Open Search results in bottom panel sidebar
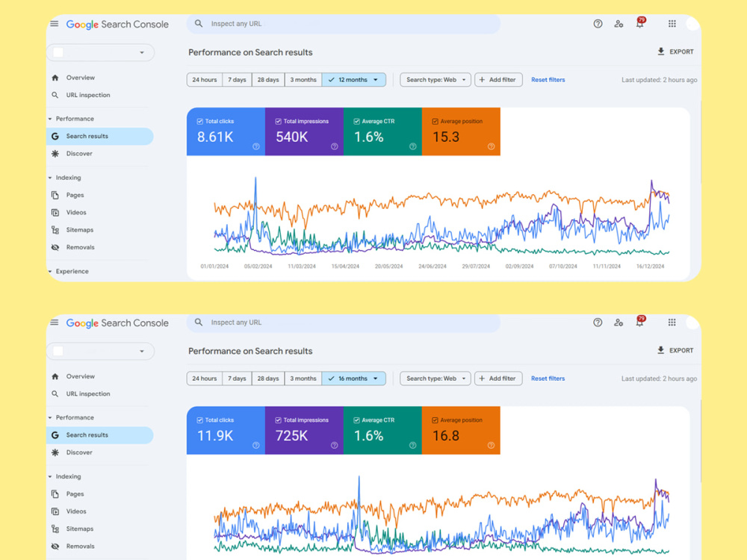The width and height of the screenshot is (747, 560). [x=99, y=435]
